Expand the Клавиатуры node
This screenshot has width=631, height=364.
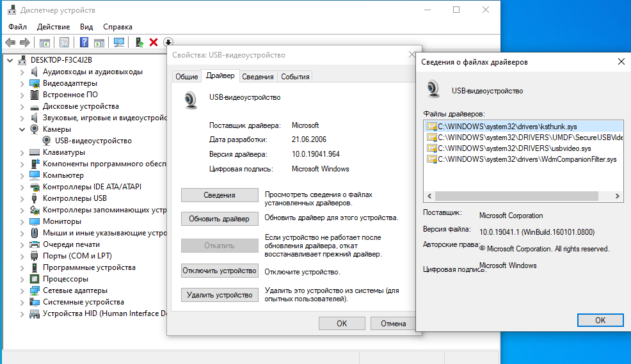(x=22, y=152)
